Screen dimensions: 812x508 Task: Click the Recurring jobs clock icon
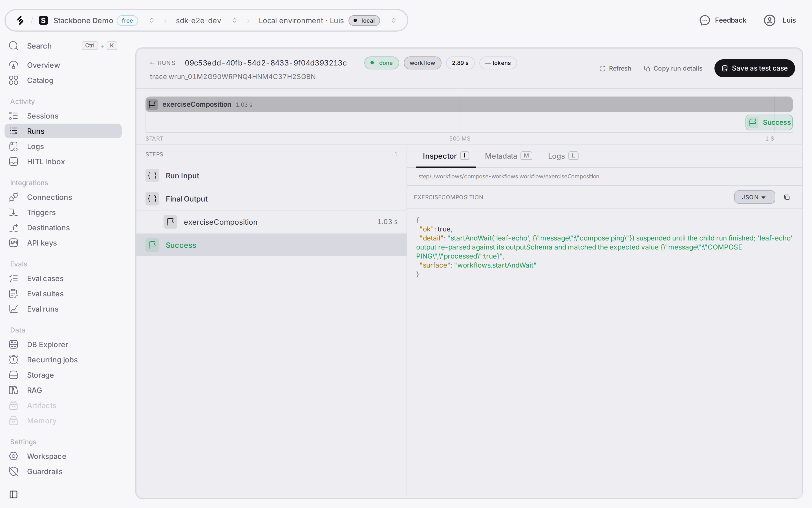[14, 360]
